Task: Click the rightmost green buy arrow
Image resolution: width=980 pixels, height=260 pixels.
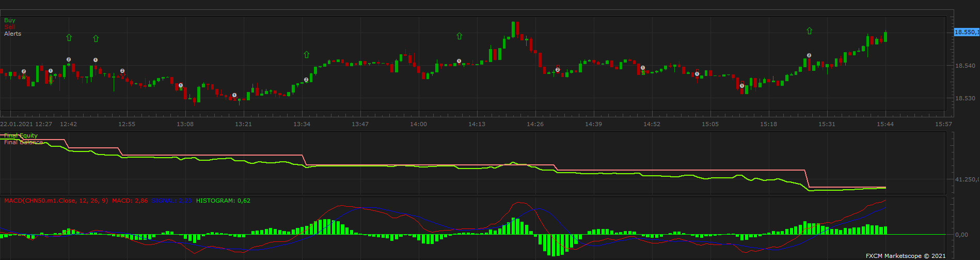Action: pyautogui.click(x=809, y=31)
